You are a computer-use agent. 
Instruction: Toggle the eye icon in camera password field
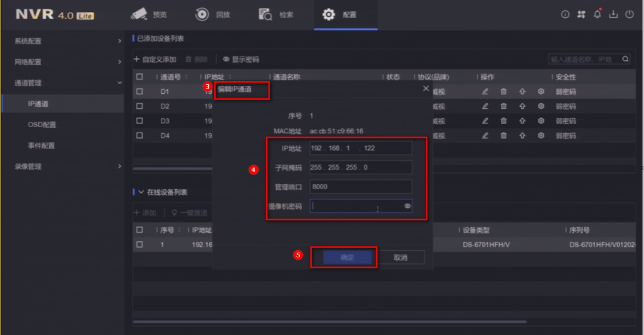pos(407,206)
